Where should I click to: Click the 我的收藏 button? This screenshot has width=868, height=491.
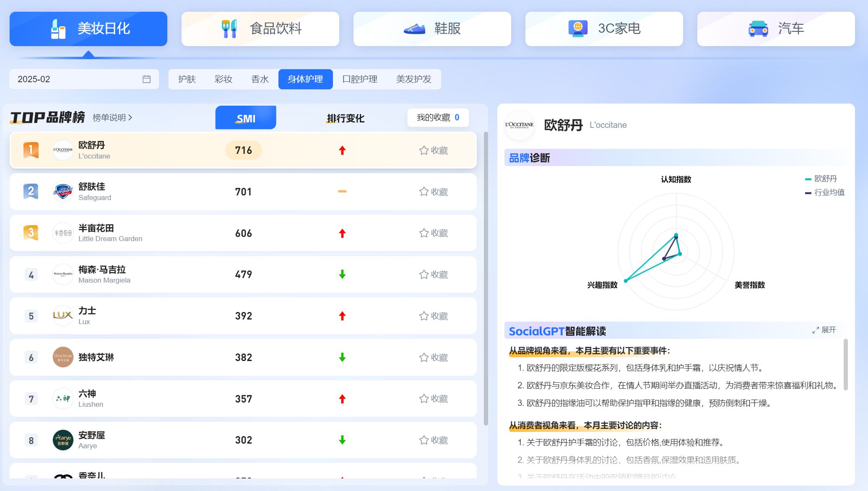(x=438, y=118)
